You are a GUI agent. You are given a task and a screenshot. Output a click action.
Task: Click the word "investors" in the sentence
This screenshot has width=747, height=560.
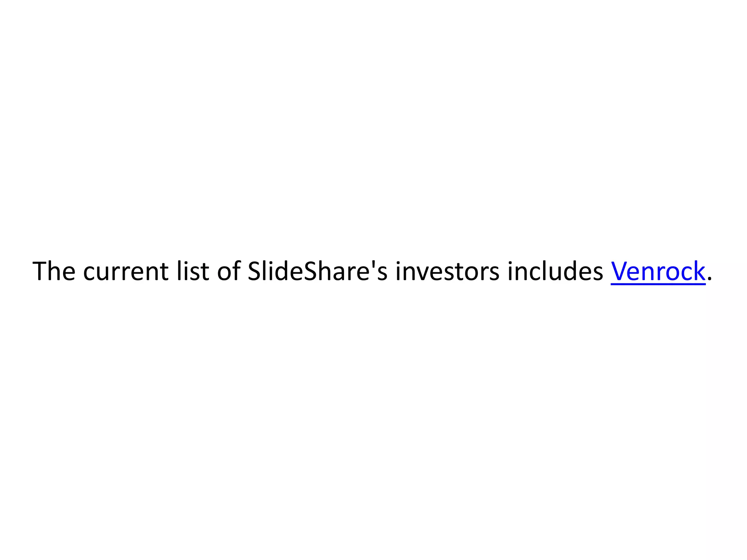[x=447, y=271]
